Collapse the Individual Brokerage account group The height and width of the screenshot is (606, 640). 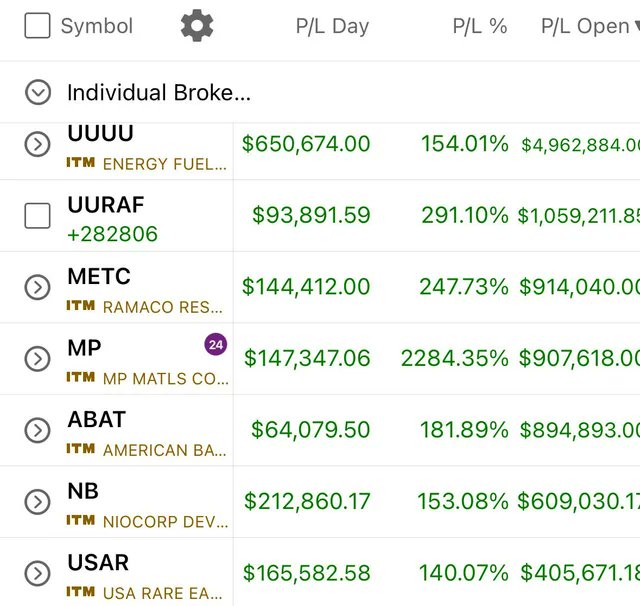tap(38, 92)
